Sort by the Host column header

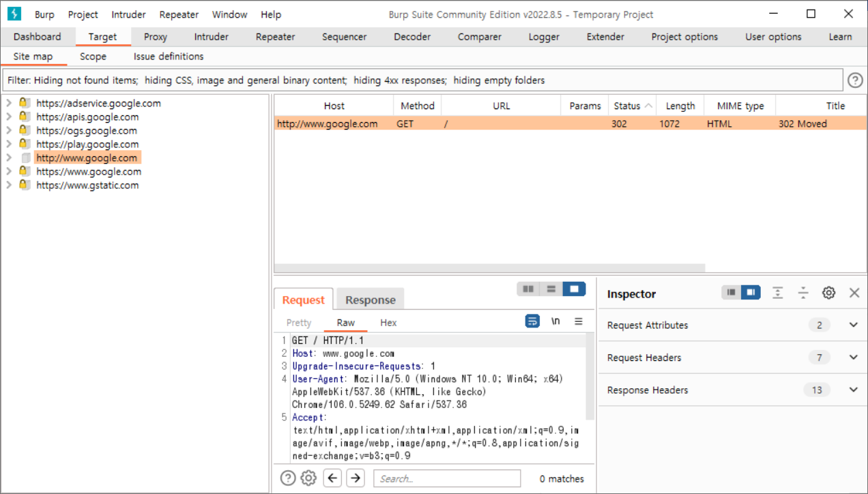334,106
